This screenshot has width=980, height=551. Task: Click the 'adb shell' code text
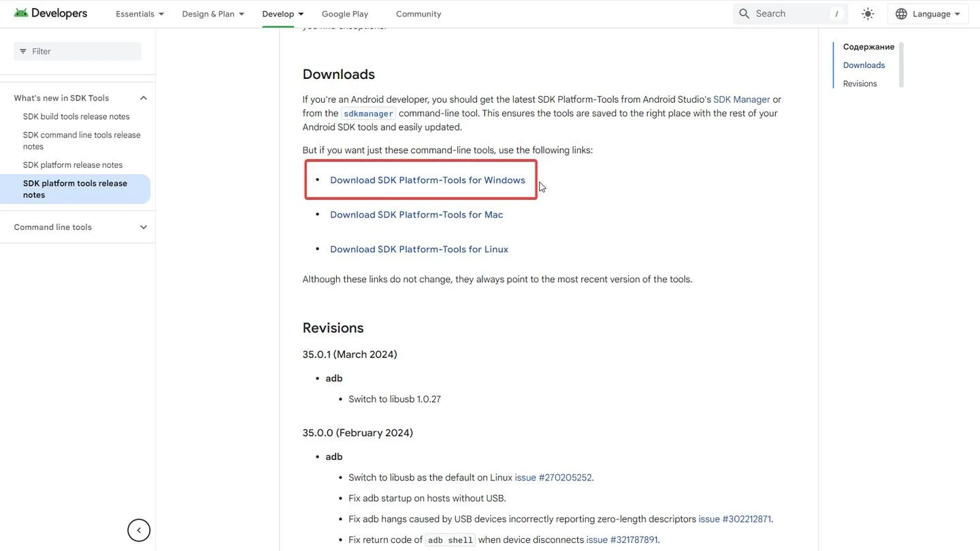tap(450, 540)
